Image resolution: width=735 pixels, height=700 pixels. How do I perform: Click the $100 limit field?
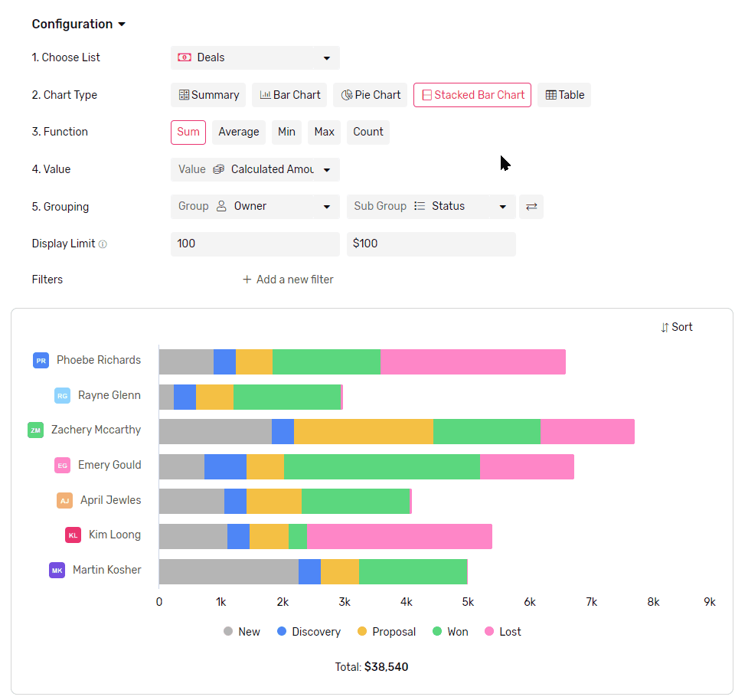[x=431, y=244]
